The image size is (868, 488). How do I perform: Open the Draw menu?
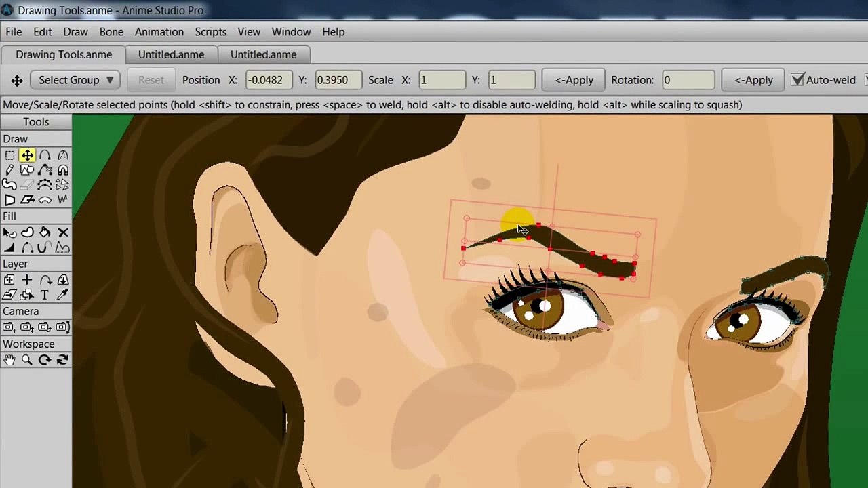pos(75,32)
